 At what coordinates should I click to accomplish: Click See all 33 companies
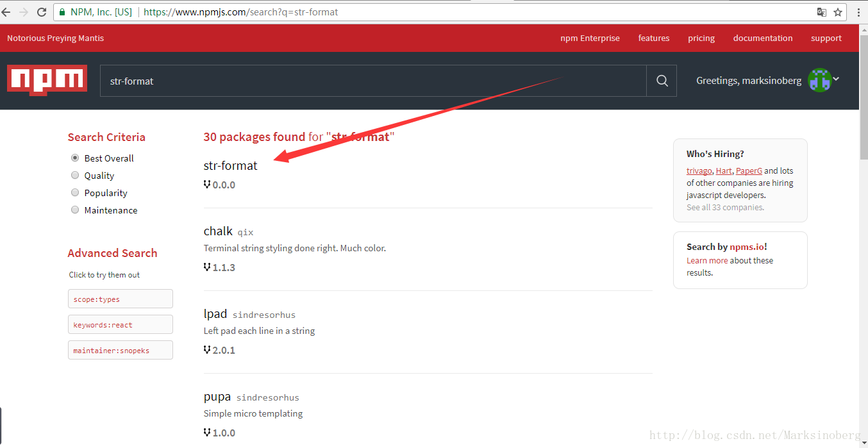coord(725,208)
